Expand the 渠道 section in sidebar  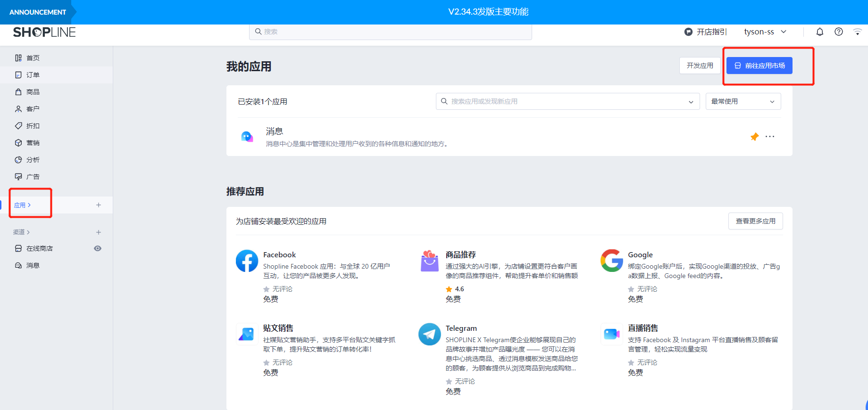22,232
